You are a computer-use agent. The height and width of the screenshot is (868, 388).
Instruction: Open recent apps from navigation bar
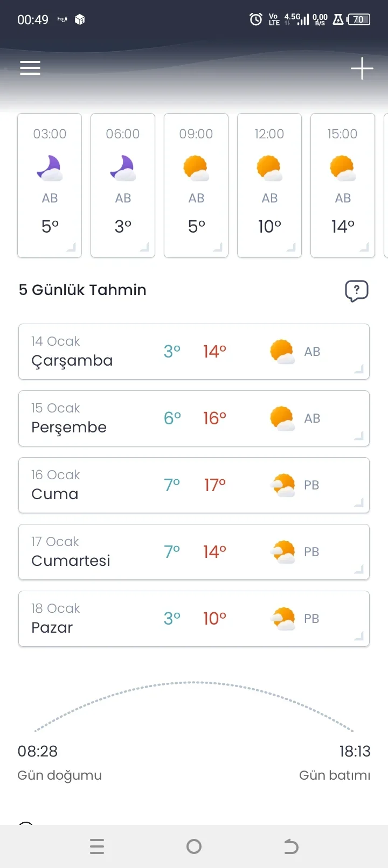coord(97,846)
